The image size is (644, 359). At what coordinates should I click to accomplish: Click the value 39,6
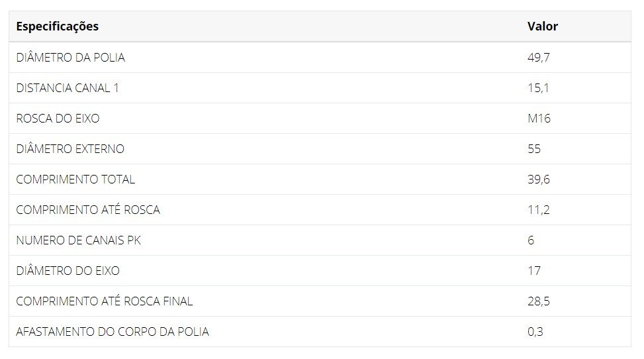point(539,179)
